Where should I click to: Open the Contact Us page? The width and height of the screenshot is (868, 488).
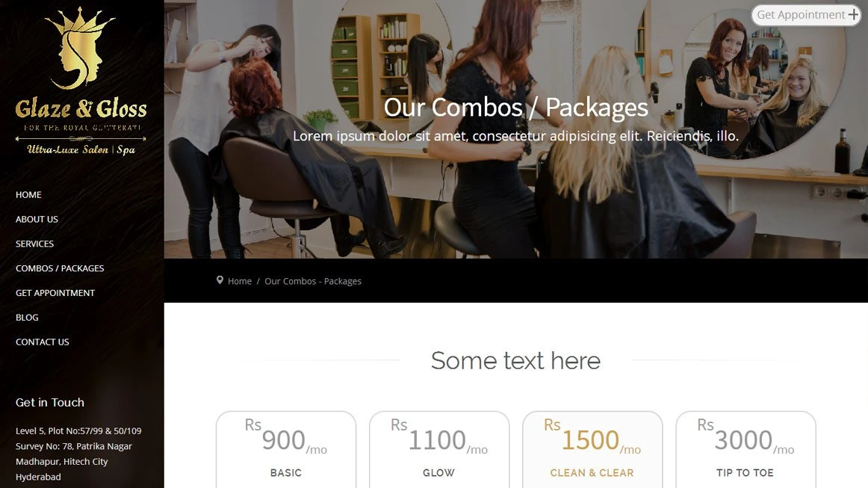point(42,342)
